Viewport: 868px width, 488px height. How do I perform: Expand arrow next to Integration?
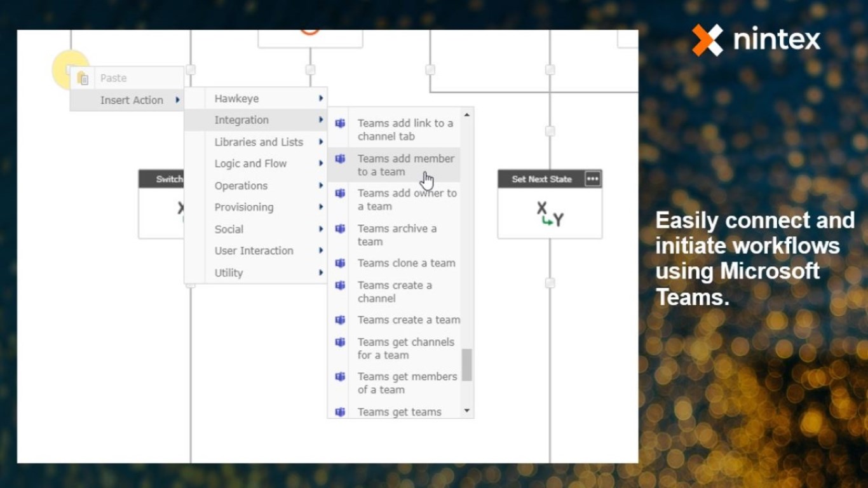pos(321,120)
